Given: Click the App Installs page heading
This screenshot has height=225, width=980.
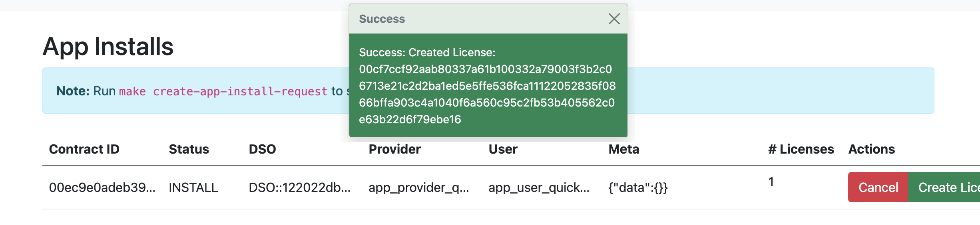Looking at the screenshot, I should [108, 46].
